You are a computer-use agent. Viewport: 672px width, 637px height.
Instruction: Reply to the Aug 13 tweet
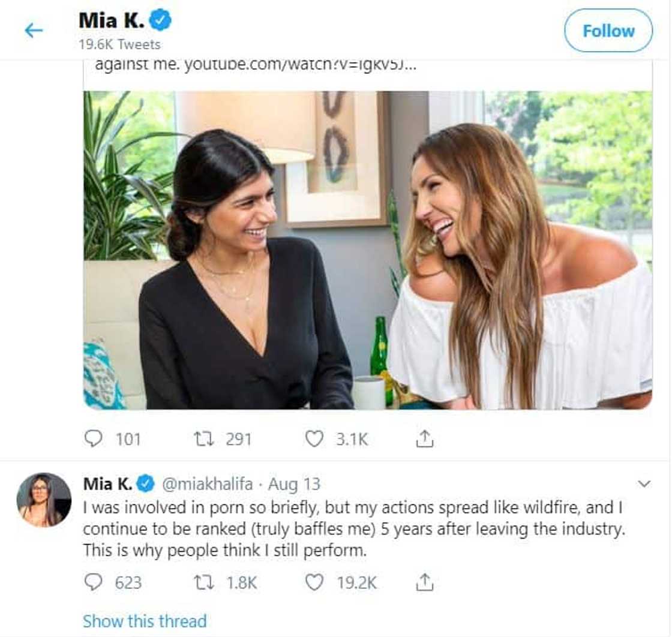pyautogui.click(x=93, y=582)
